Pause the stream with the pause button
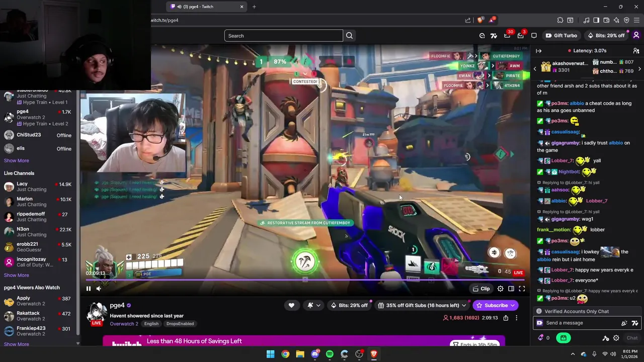 [x=89, y=289]
